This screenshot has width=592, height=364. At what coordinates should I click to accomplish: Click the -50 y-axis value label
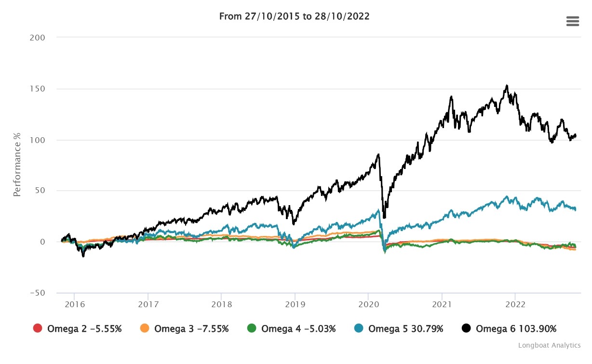[37, 293]
